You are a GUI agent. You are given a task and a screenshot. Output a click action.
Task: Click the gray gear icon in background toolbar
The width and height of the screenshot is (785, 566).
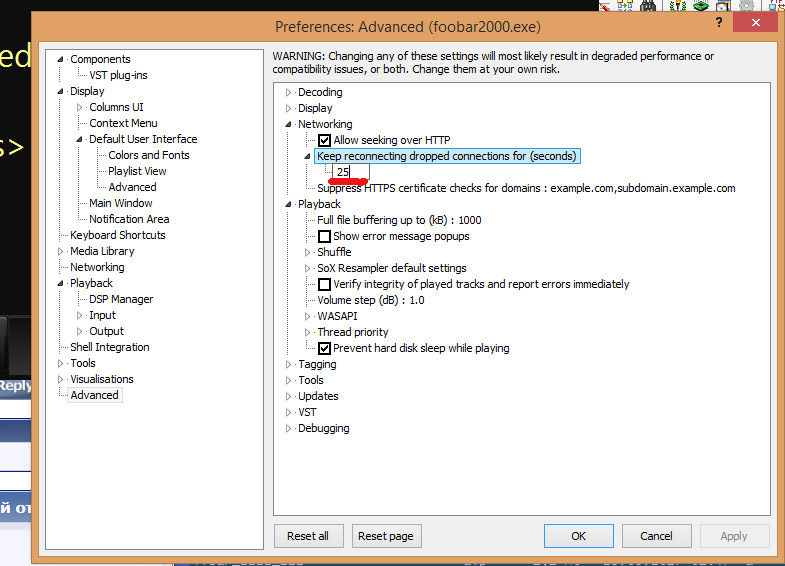pos(746,6)
